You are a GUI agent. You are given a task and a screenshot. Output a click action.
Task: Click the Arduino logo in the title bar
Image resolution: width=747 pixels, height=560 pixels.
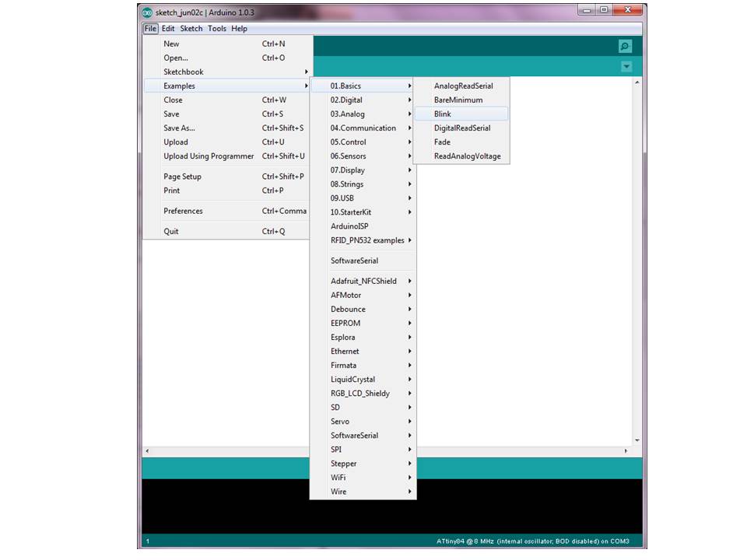(x=146, y=12)
